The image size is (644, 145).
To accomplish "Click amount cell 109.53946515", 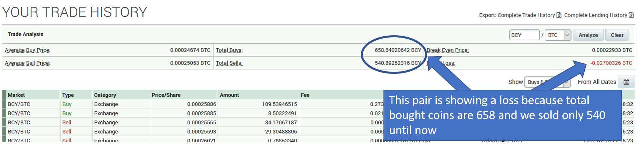I will [279, 104].
